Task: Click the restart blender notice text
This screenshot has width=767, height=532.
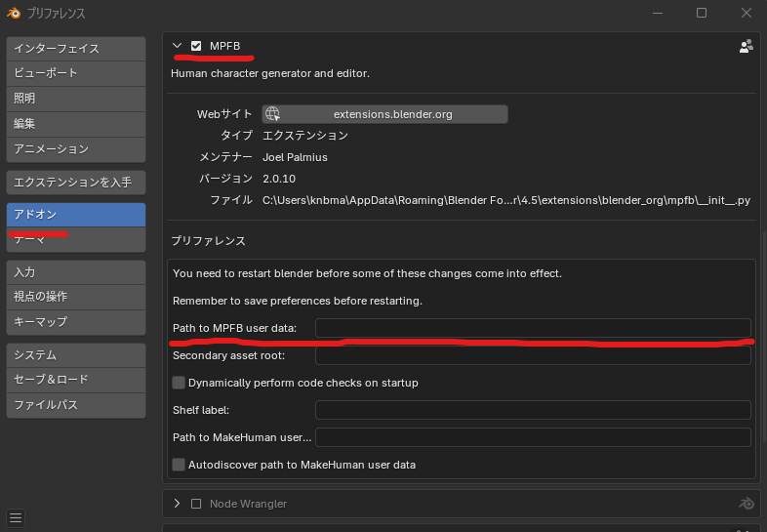Action: tap(367, 273)
